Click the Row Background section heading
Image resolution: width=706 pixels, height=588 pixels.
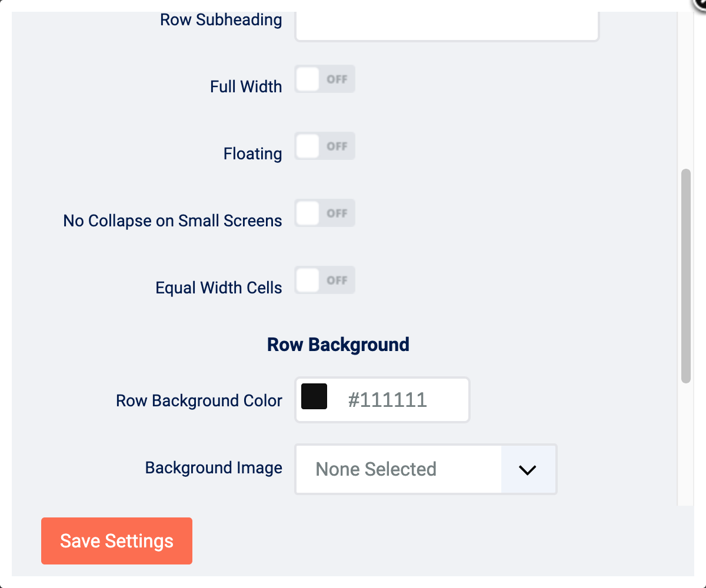tap(338, 345)
